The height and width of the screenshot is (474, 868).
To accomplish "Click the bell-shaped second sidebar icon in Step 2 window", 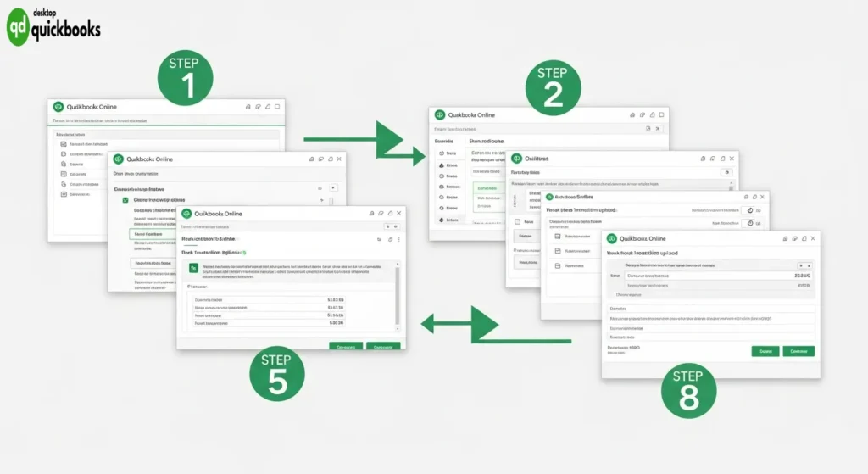I will pos(441,165).
